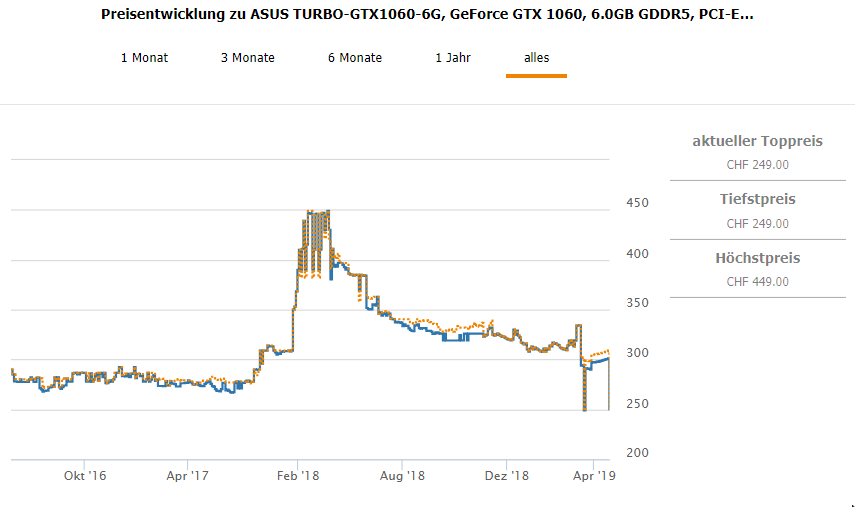Click the Apr '19 axis label
The width and height of the screenshot is (859, 507).
pyautogui.click(x=596, y=477)
